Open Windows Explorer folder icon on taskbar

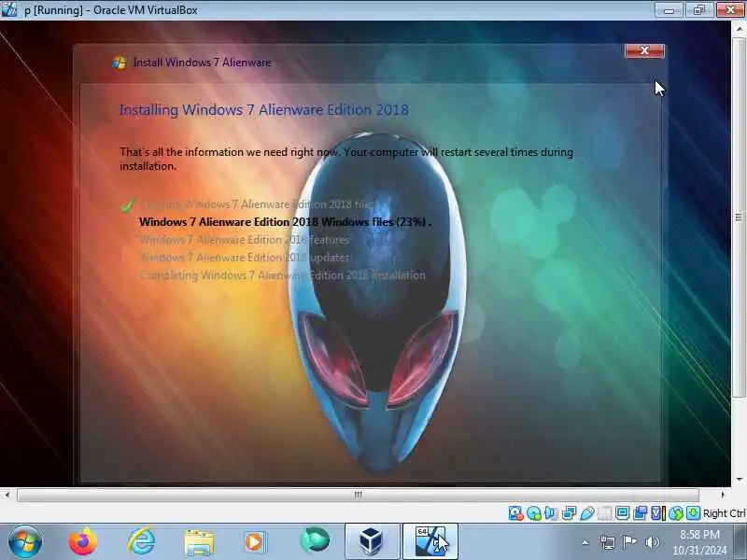coord(199,542)
